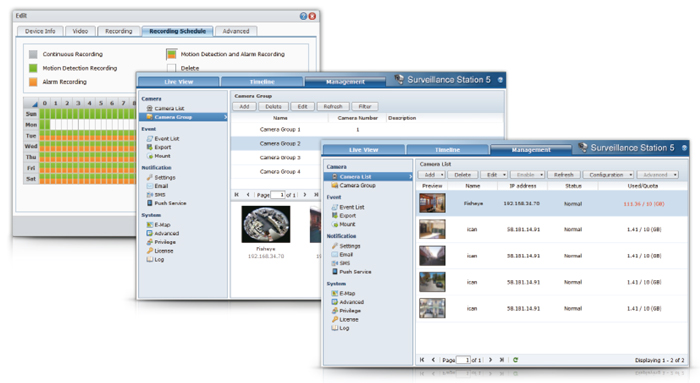Switch to Timeline tab in front window

(447, 150)
